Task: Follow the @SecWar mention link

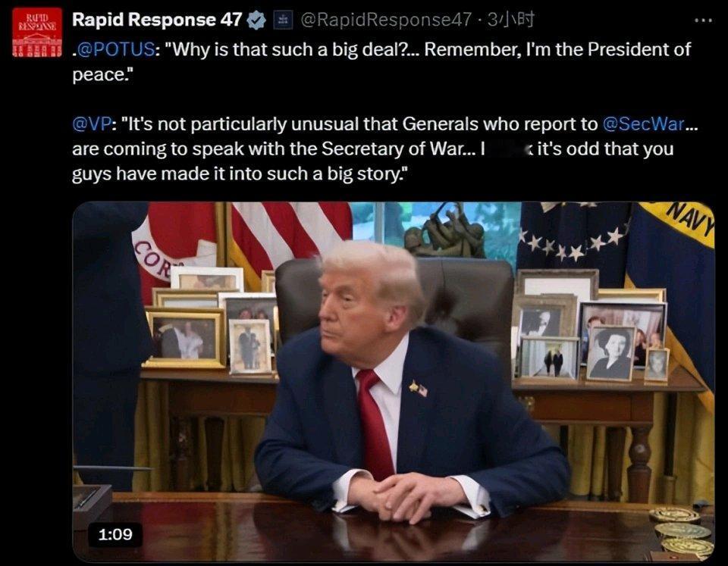Action: (644, 124)
